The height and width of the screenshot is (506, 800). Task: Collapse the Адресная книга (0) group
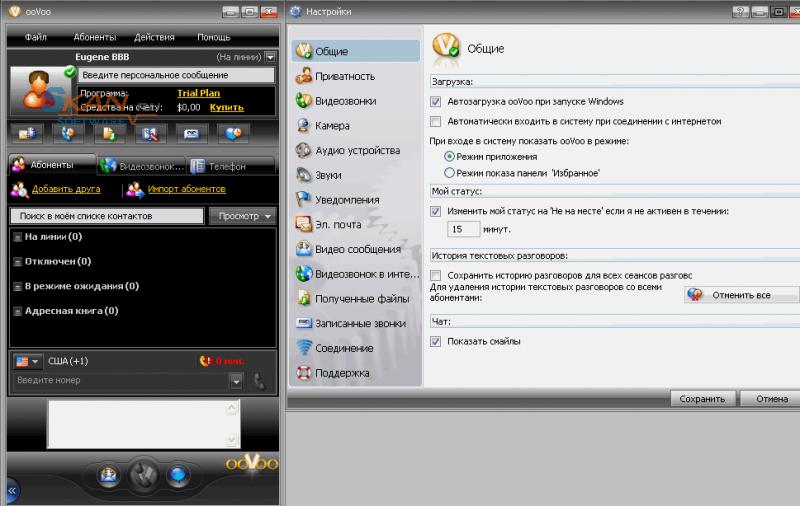[x=18, y=311]
